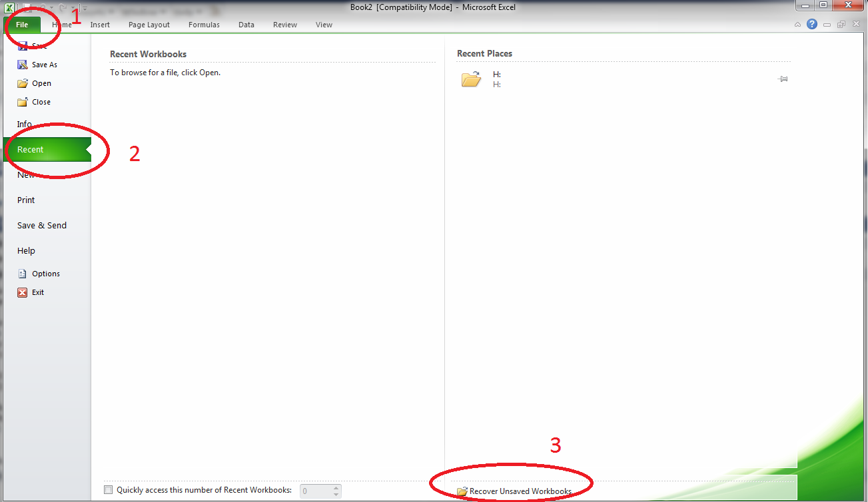Enable quick access to Recent Workbooks checkbox

tap(109, 490)
